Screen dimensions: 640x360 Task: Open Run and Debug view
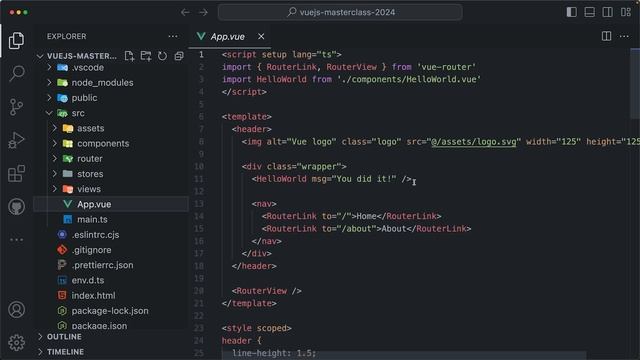16,140
